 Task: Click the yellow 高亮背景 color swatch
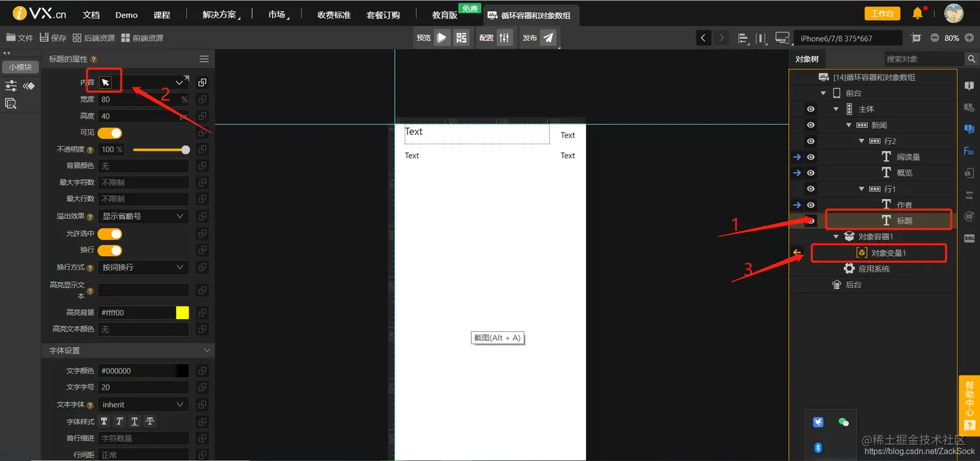click(182, 313)
